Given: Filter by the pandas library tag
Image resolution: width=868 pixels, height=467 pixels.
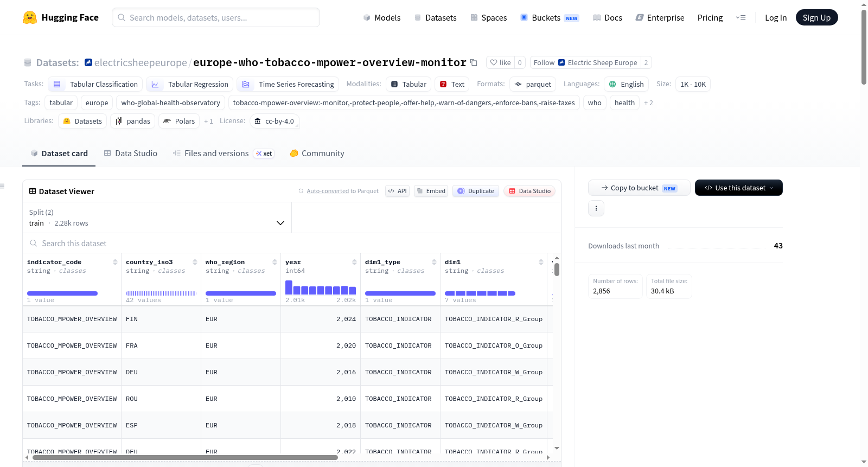Looking at the screenshot, I should (133, 121).
